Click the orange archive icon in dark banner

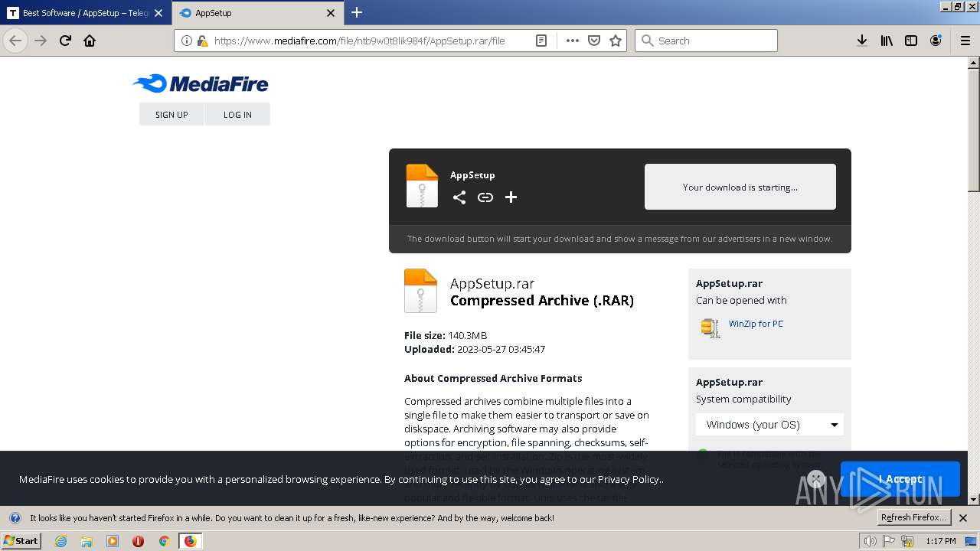pos(422,186)
